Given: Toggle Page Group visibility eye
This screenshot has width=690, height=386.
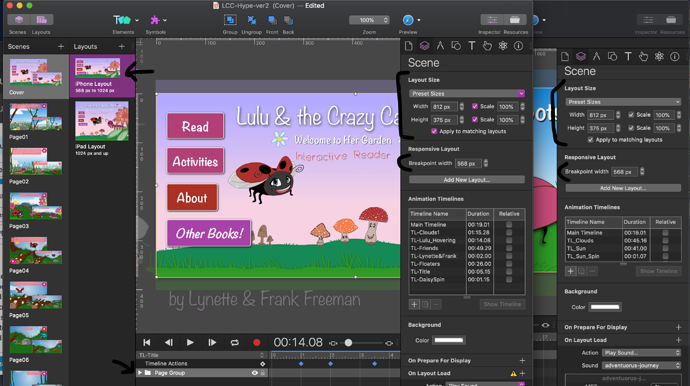Looking at the screenshot, I should click(254, 373).
